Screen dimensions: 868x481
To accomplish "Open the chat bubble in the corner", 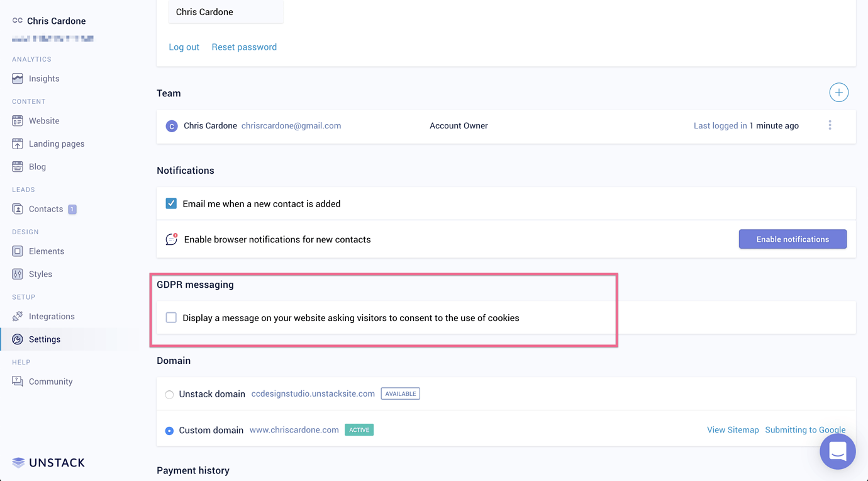I will [x=837, y=451].
